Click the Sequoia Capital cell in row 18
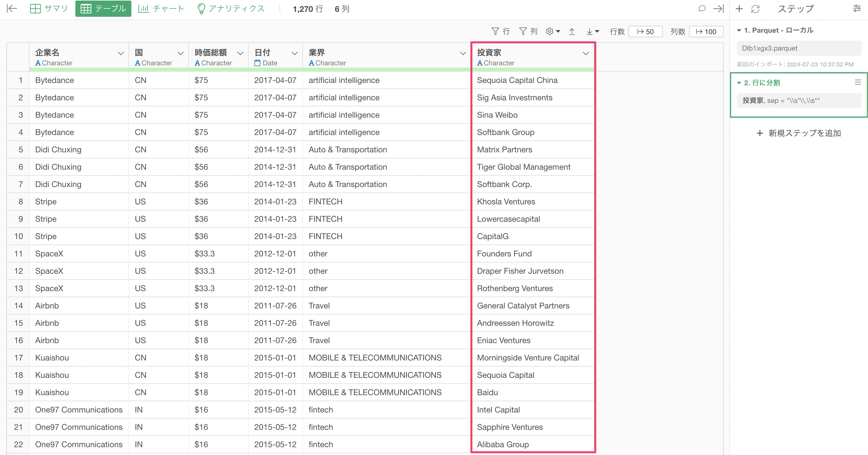The image size is (868, 455). pyautogui.click(x=533, y=375)
